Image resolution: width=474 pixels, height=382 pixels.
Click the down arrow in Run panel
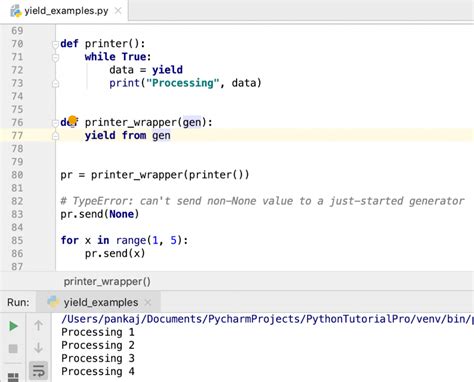(38, 348)
